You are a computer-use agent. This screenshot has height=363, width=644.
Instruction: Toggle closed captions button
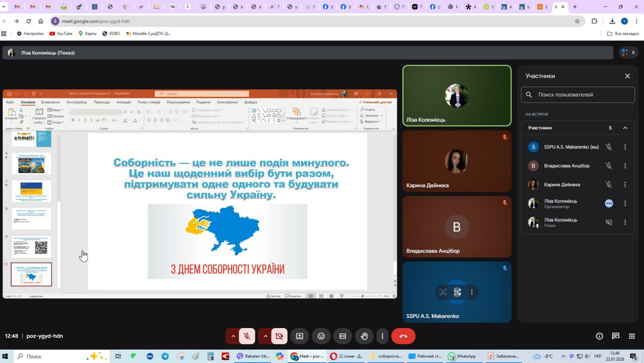(343, 336)
